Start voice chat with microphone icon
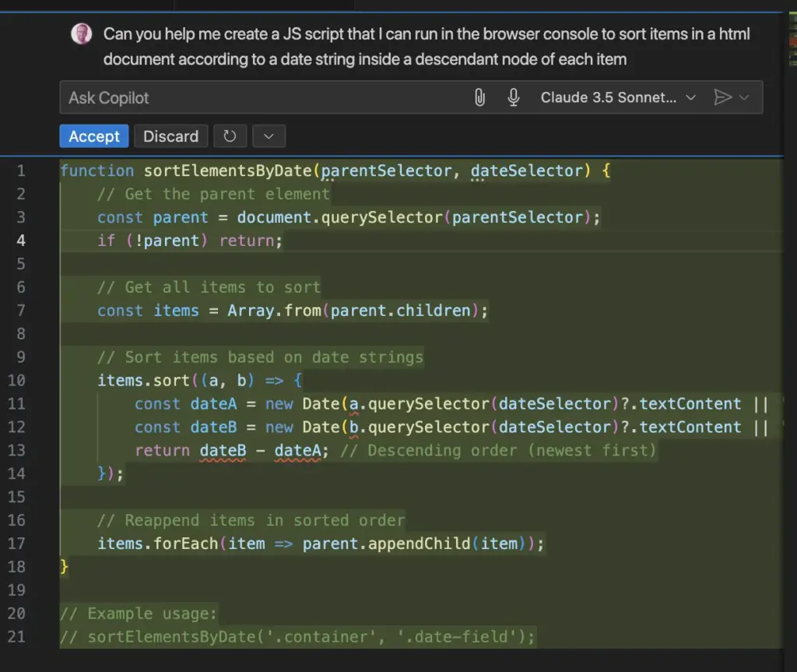 coord(514,97)
